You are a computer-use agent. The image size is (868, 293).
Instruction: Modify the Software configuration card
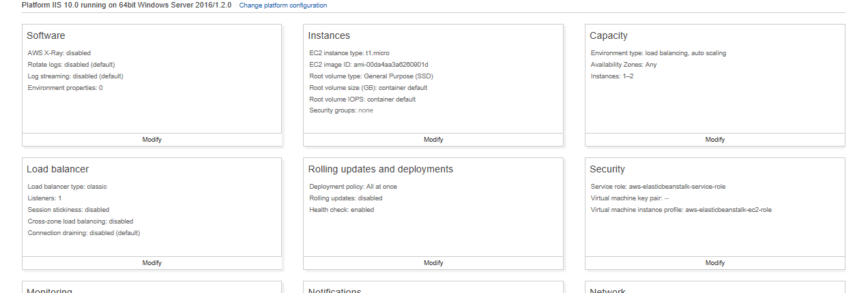pos(151,139)
